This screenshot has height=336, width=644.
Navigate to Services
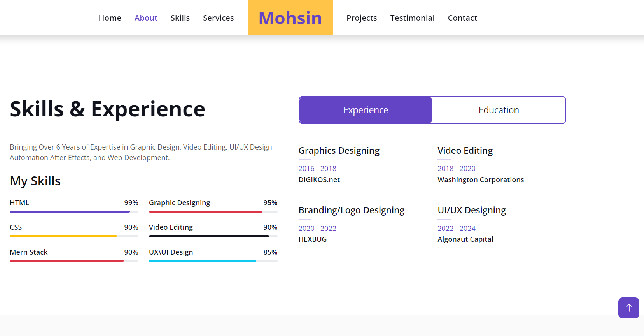pyautogui.click(x=219, y=18)
